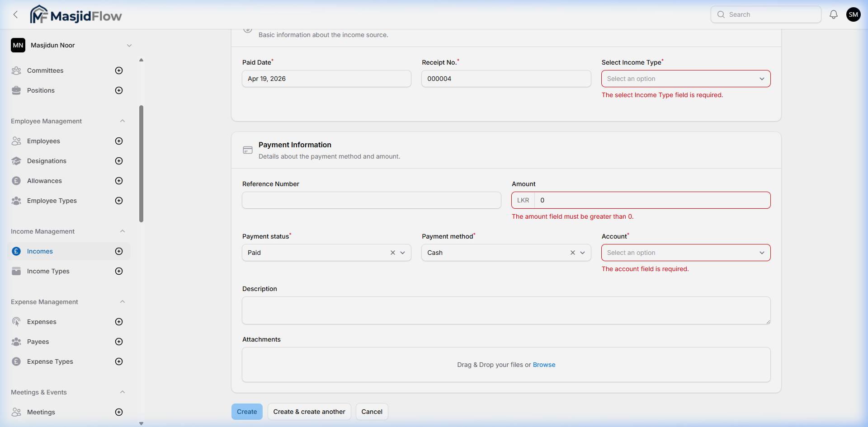The height and width of the screenshot is (427, 868).
Task: Clear the Cash payment method selection
Action: [x=572, y=253]
